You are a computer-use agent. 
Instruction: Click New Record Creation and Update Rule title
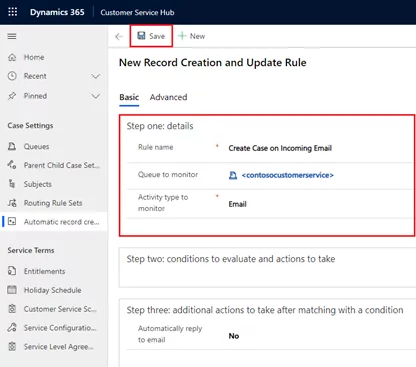coord(213,63)
